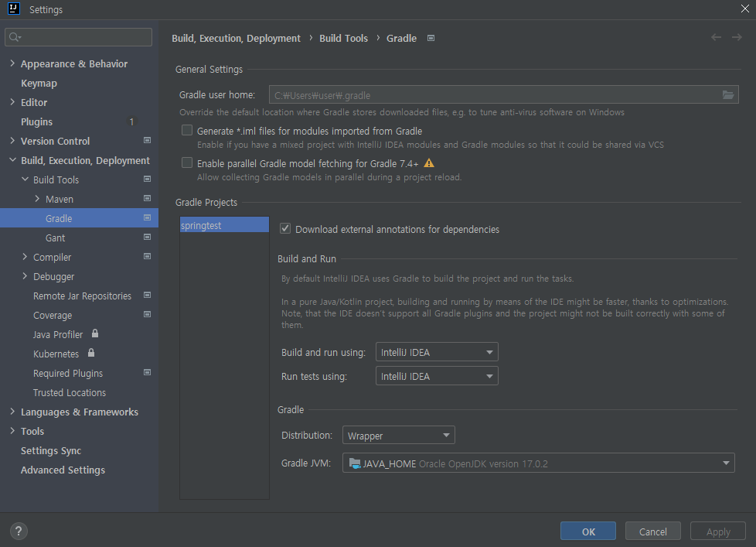Click the warning icon next to parallel Gradle fetching
Viewport: 756px width, 547px height.
coord(428,163)
